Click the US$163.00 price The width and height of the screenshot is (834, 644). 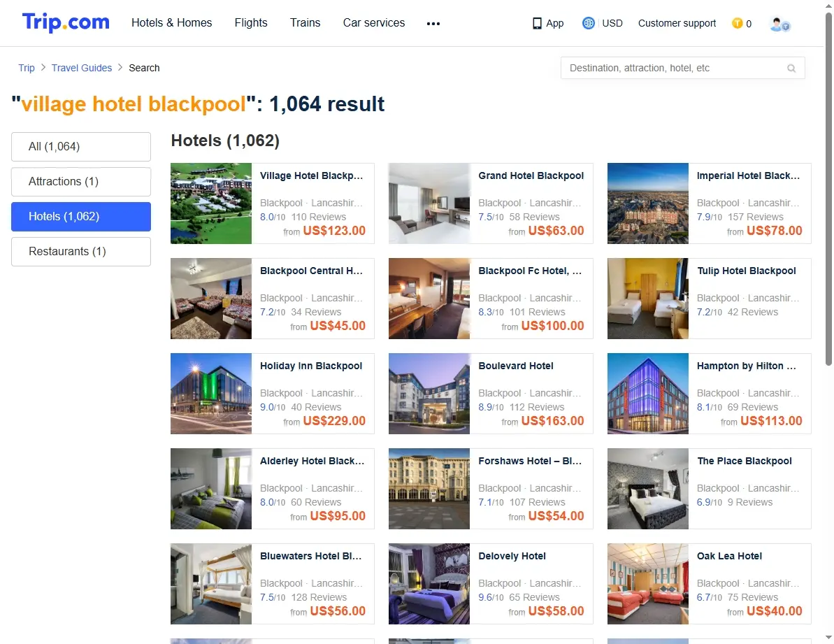click(553, 422)
